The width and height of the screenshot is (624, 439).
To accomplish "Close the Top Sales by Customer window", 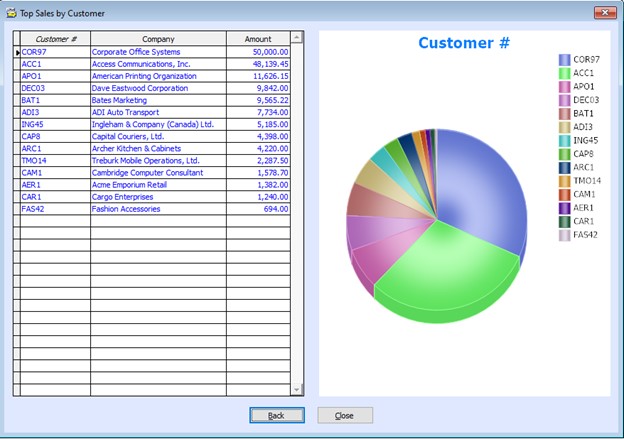I will coord(603,13).
